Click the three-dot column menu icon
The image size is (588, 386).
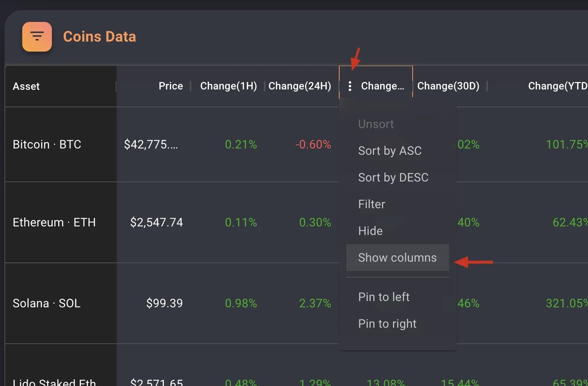tap(350, 86)
